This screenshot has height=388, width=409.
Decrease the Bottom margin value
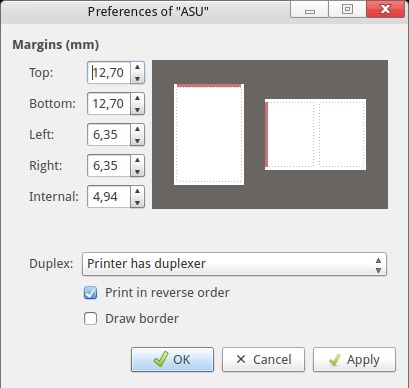[137, 109]
